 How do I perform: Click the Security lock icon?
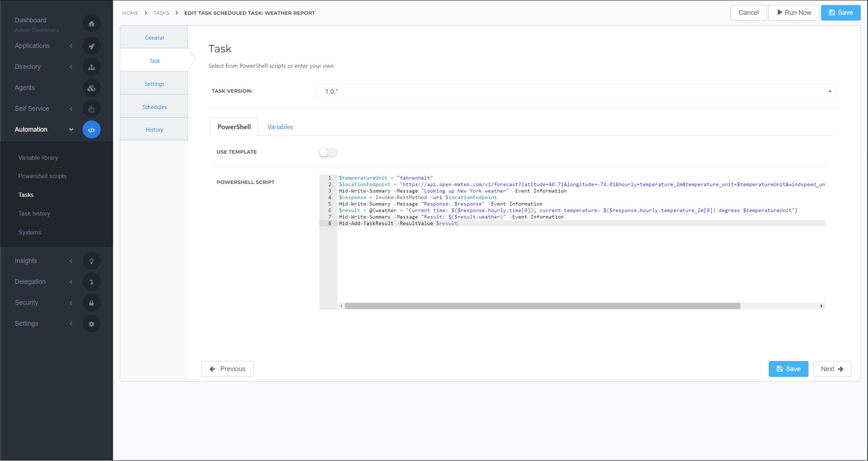[x=91, y=303]
